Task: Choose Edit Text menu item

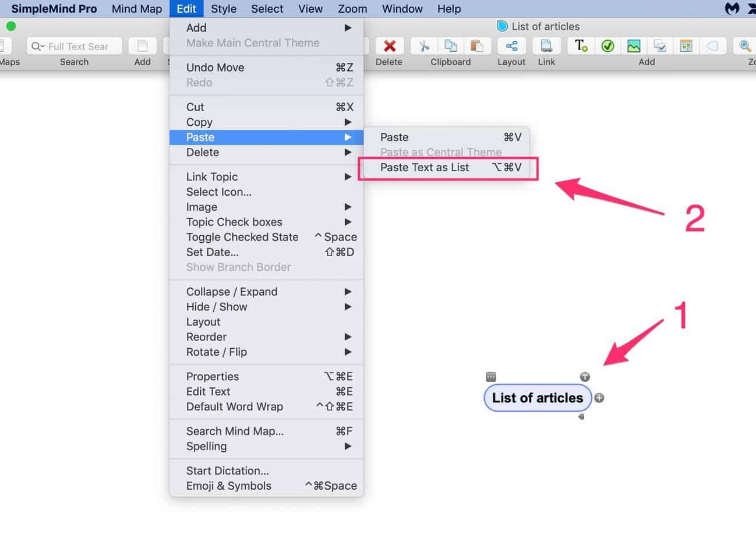Action: click(266, 392)
